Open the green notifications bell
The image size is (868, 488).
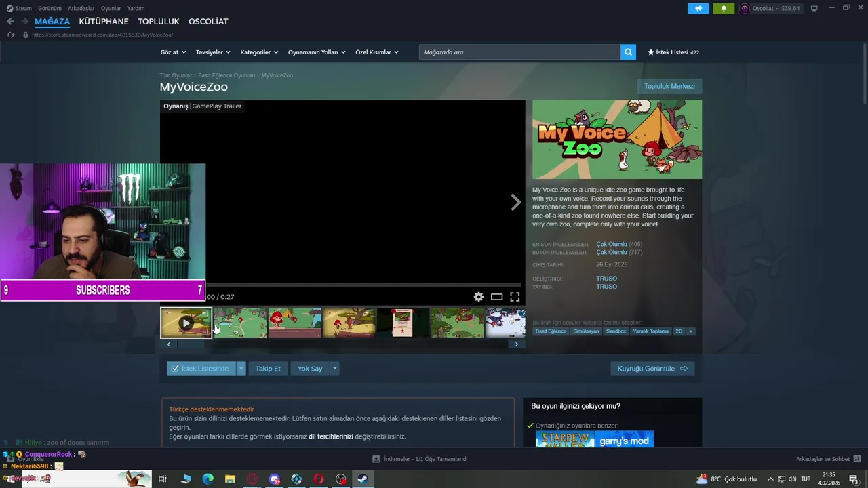(x=724, y=8)
